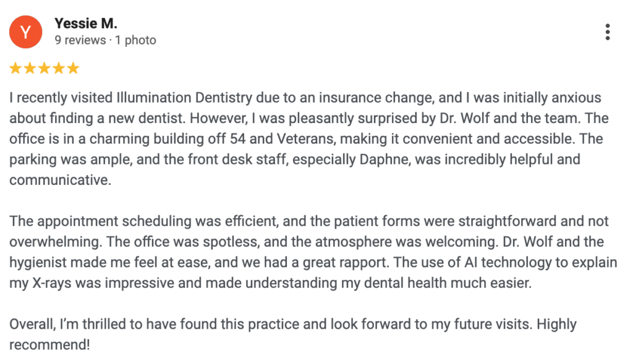Click Yessie M.'s orange Y avatar

coord(25,32)
